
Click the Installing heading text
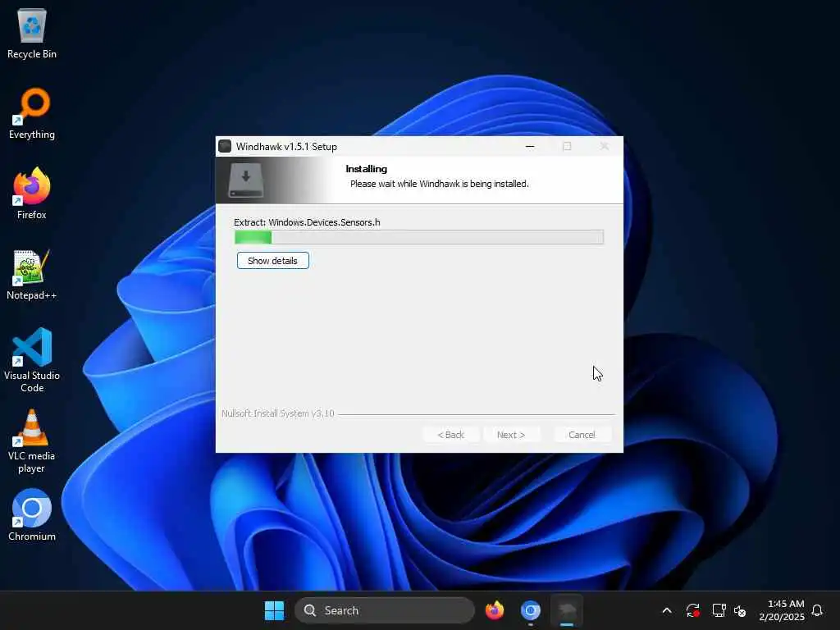(x=367, y=169)
